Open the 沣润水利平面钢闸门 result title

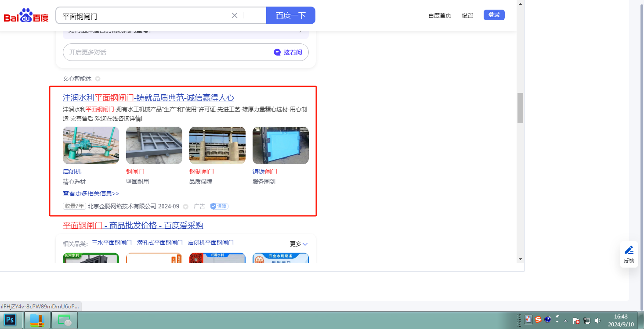[x=148, y=97]
